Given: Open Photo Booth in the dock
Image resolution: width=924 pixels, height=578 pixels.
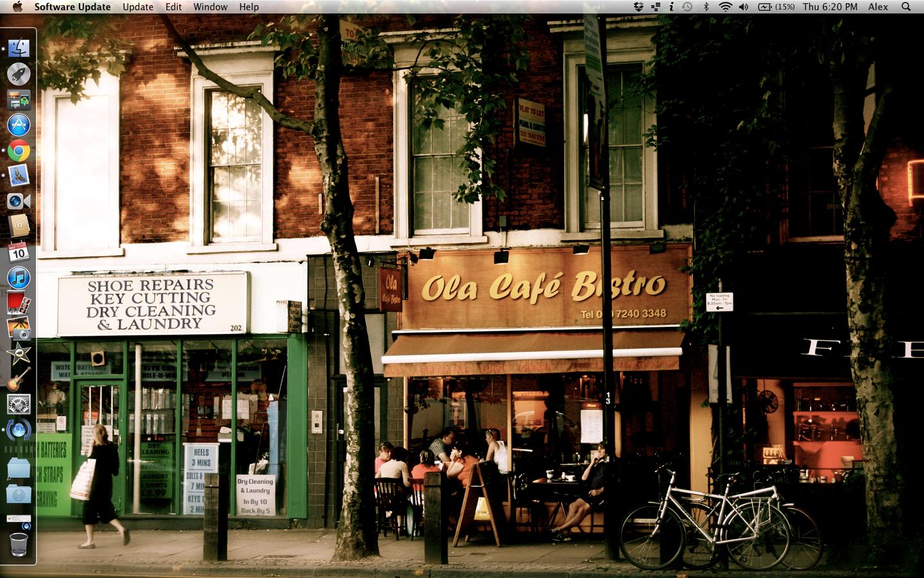Looking at the screenshot, I should pos(19,302).
